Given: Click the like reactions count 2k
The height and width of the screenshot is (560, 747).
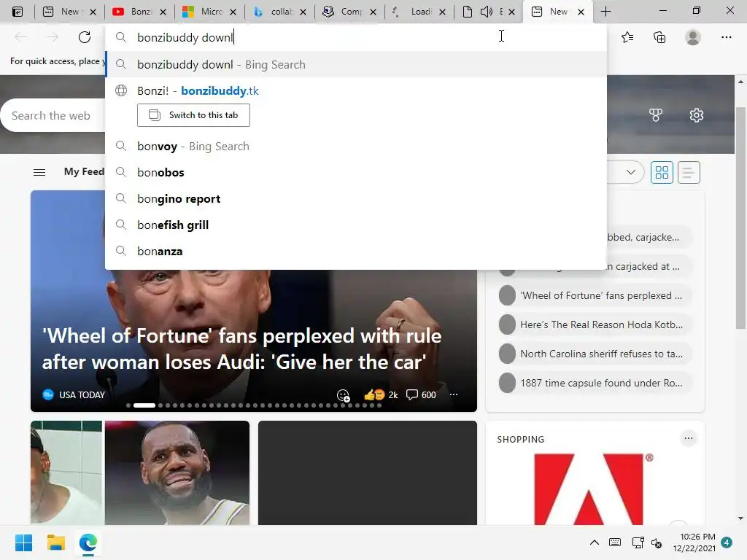Looking at the screenshot, I should pos(381,394).
